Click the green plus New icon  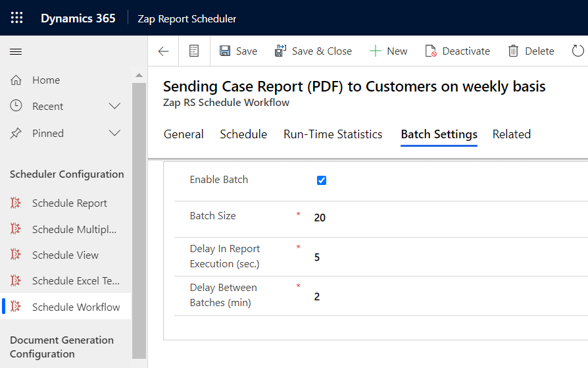point(376,51)
